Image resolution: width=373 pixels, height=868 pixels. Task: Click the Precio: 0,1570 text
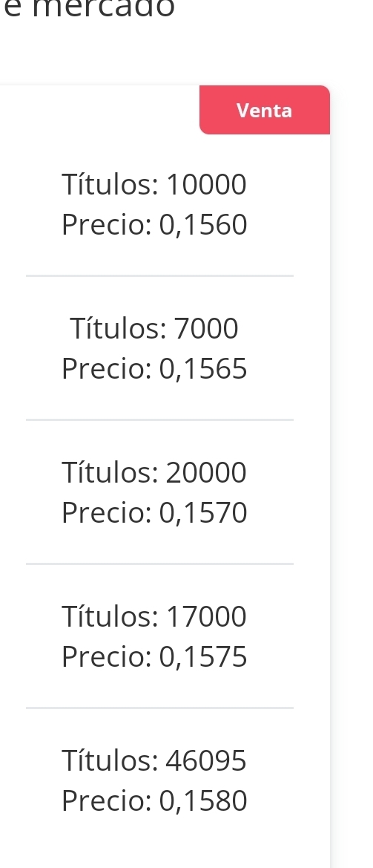(154, 512)
